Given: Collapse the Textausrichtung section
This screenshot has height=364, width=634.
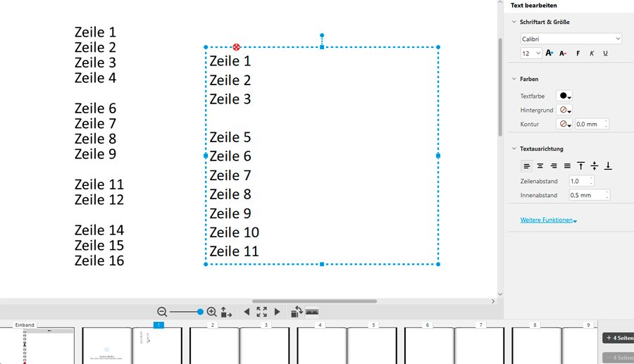Looking at the screenshot, I should [514, 149].
